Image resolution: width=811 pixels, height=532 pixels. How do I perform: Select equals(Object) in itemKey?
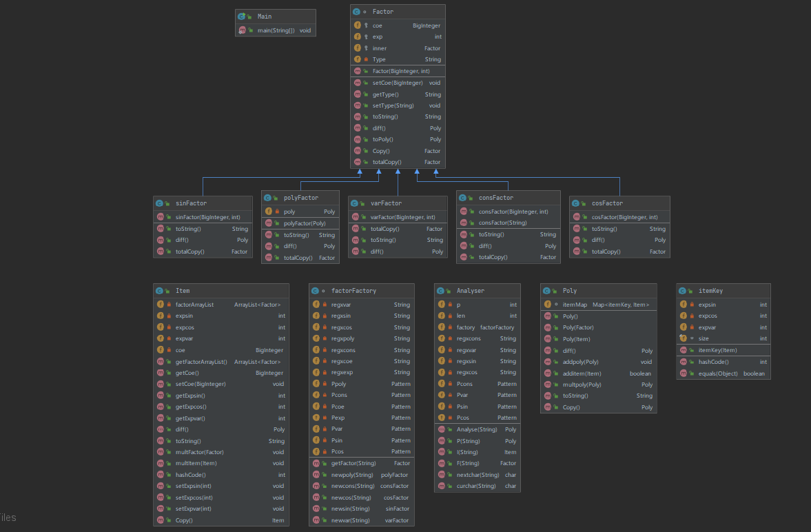pos(723,373)
